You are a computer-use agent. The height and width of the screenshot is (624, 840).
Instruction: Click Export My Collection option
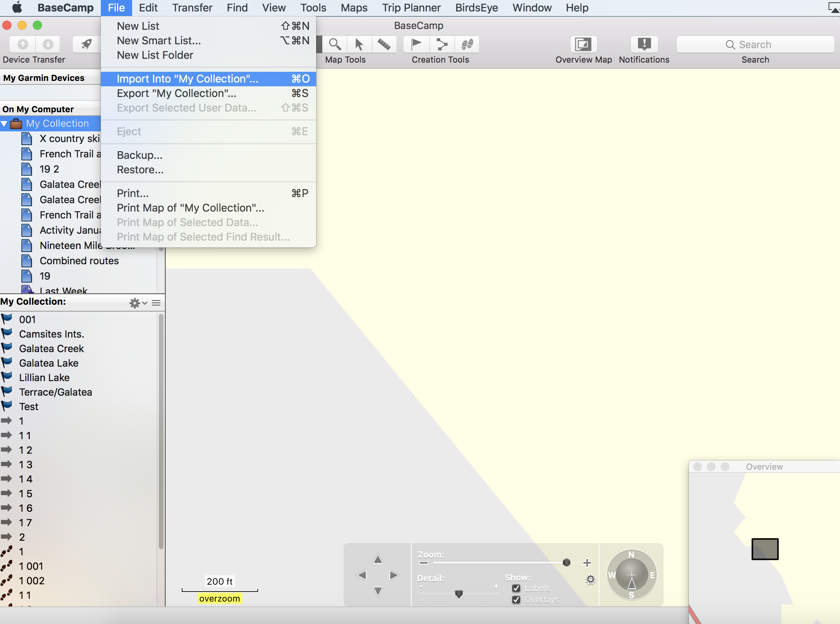tap(176, 93)
